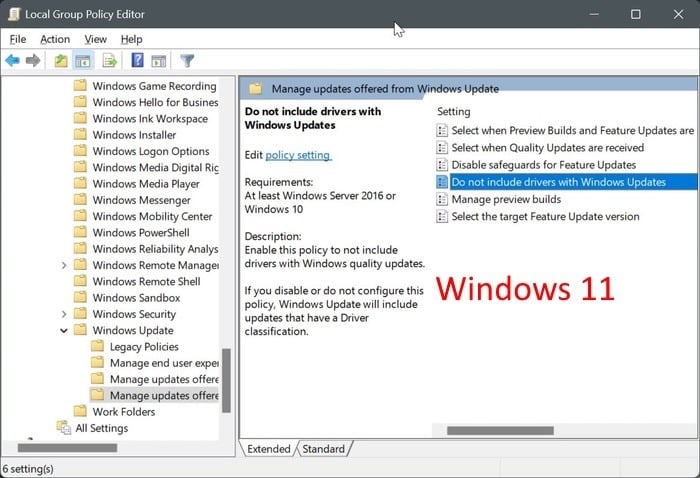This screenshot has width=700, height=478.
Task: Click the Local Group Policy Editor title icon
Action: click(x=13, y=14)
